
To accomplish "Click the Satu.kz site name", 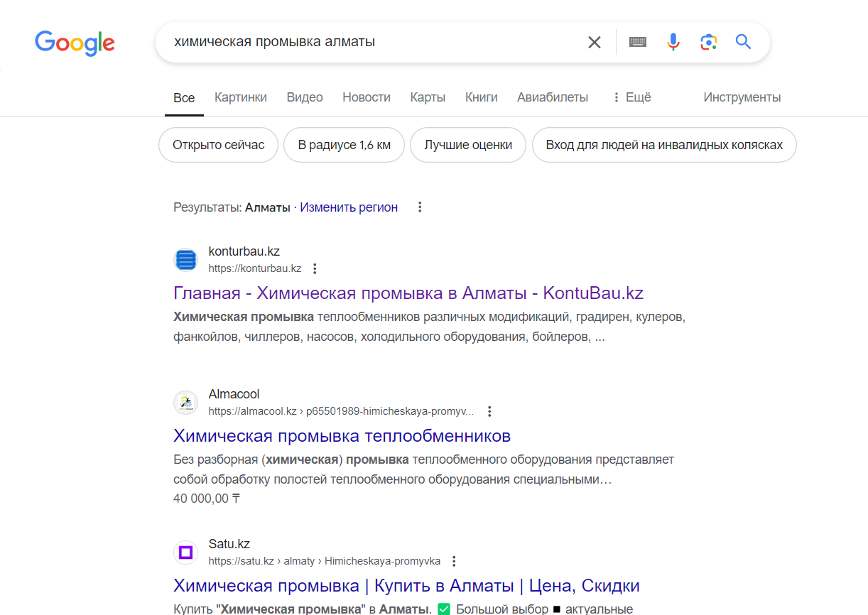I will tap(229, 544).
